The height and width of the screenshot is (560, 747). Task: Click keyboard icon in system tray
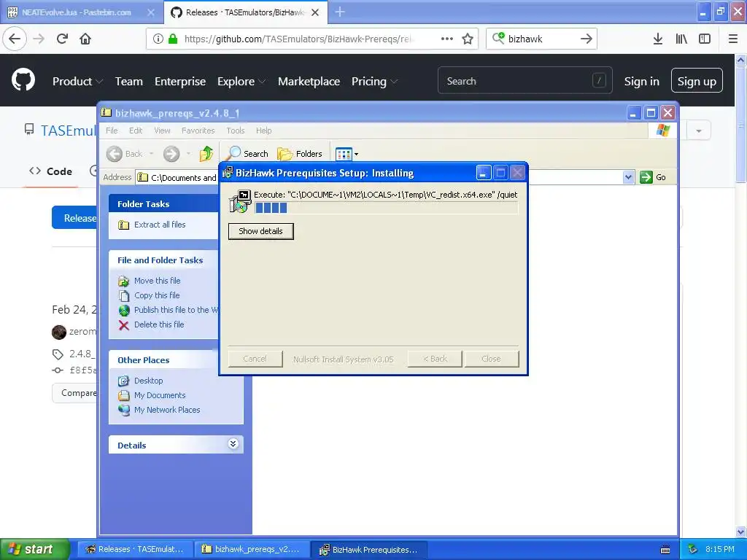click(665, 550)
